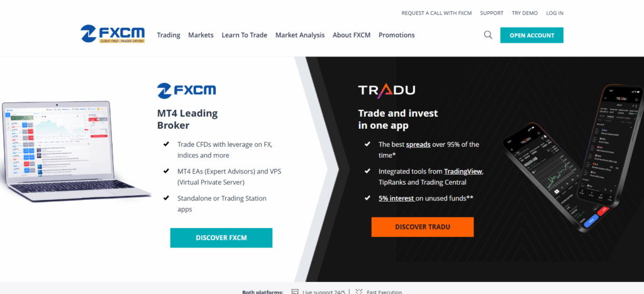Viewport: 644px width, 294px height.
Task: Click text MT4 EAs (Expert Advisors) and VPS
Action: tap(228, 177)
